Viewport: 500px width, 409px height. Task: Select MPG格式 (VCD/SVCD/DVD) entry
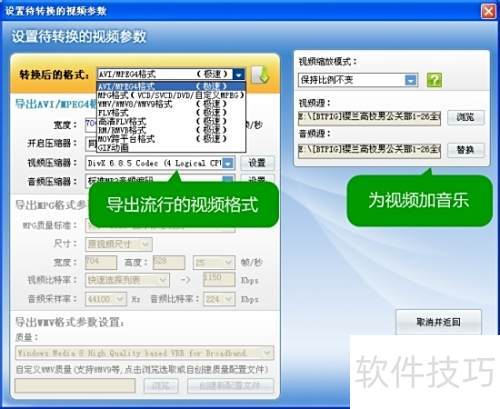(x=171, y=95)
